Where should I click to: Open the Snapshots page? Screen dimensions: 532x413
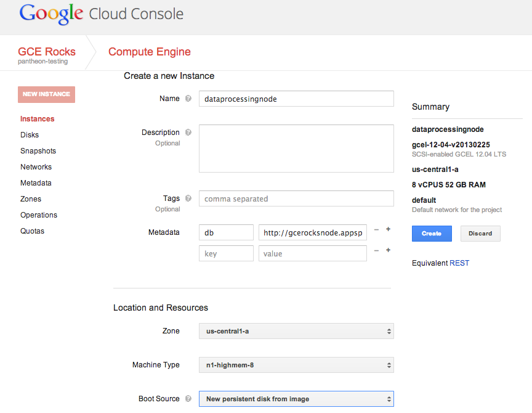[38, 150]
